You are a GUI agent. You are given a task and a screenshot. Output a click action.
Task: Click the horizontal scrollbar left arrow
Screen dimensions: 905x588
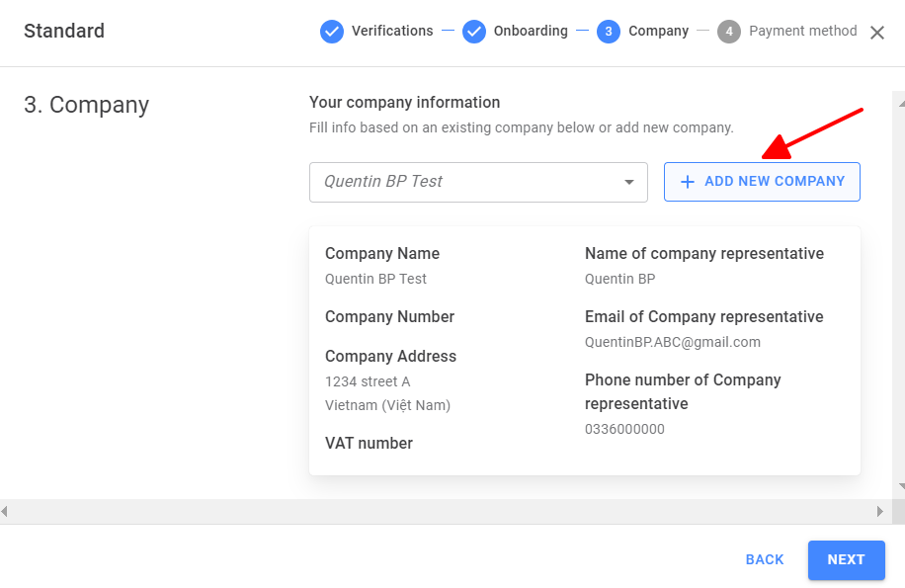(x=5, y=511)
